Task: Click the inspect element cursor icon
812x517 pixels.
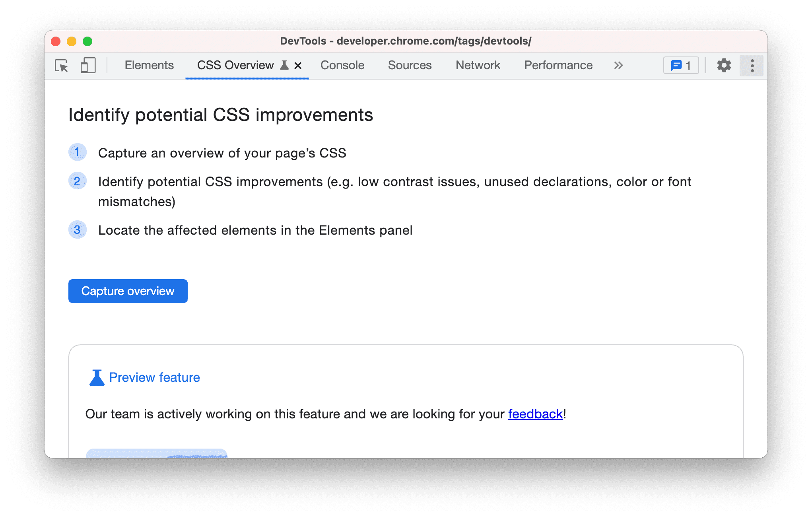Action: pyautogui.click(x=62, y=65)
